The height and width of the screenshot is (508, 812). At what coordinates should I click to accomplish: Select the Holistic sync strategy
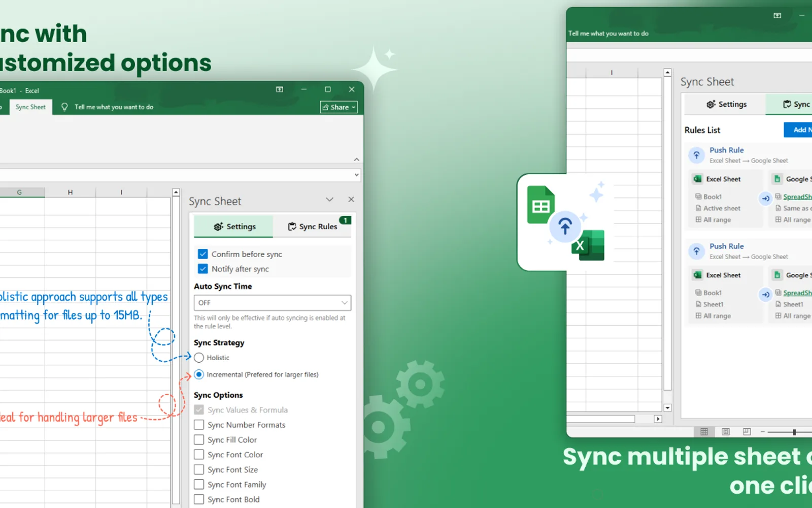pyautogui.click(x=199, y=358)
